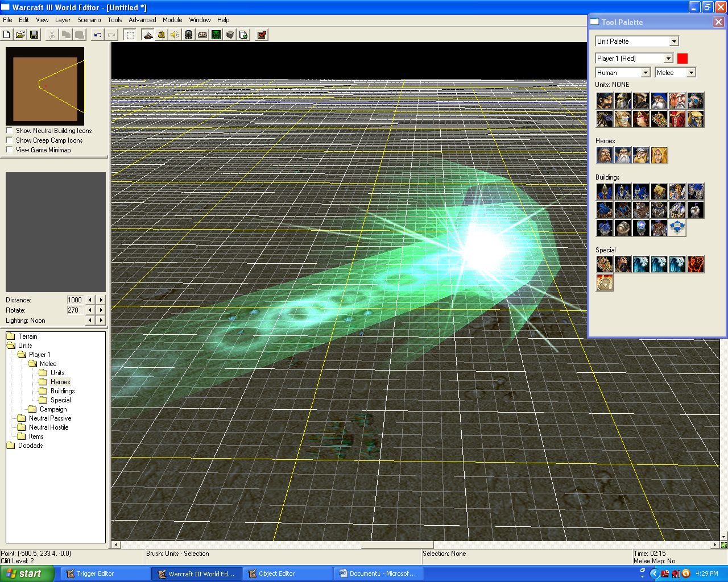Decrease Rotate value with left arrow

tap(89, 310)
